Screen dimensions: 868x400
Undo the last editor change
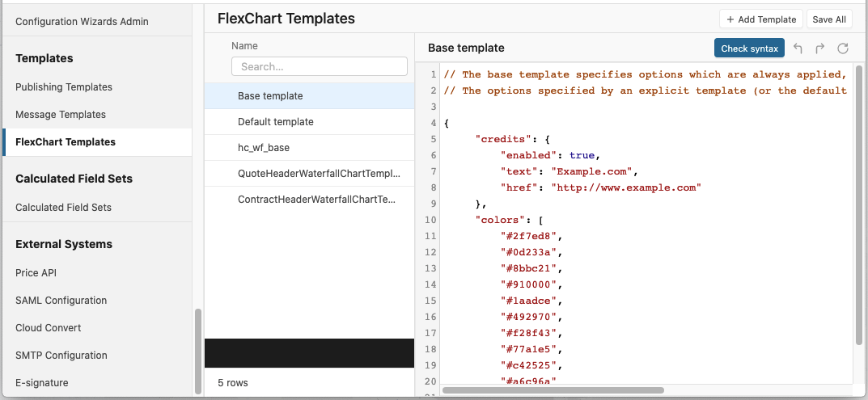[798, 48]
